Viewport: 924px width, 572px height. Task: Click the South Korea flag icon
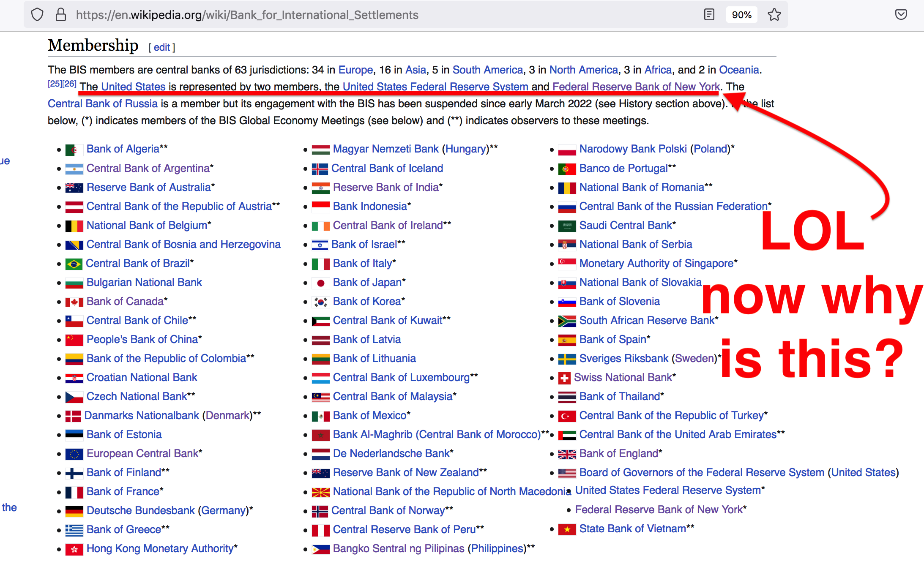(x=320, y=302)
